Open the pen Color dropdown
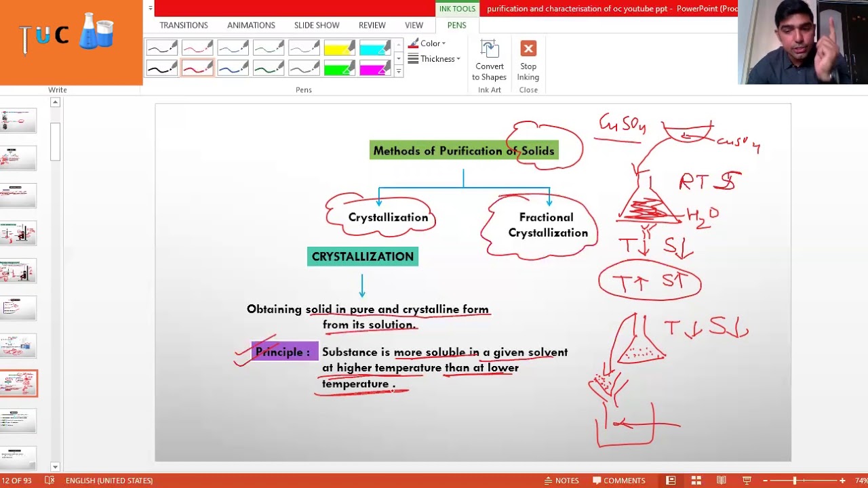The image size is (868, 488). pos(427,43)
